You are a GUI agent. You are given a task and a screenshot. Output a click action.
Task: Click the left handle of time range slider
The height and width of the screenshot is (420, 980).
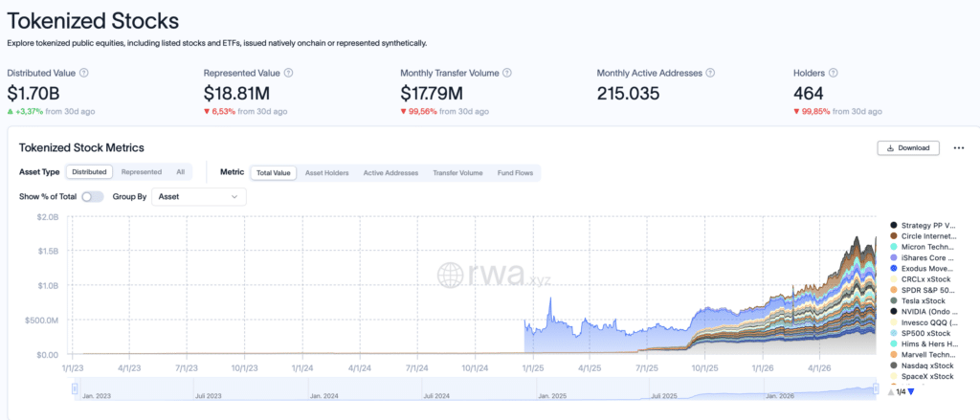[x=75, y=389]
